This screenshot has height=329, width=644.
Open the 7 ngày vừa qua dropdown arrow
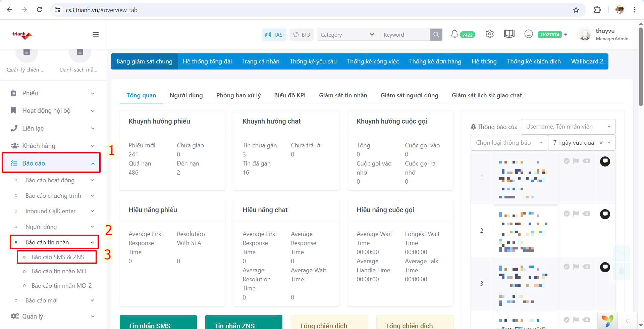[x=609, y=143]
